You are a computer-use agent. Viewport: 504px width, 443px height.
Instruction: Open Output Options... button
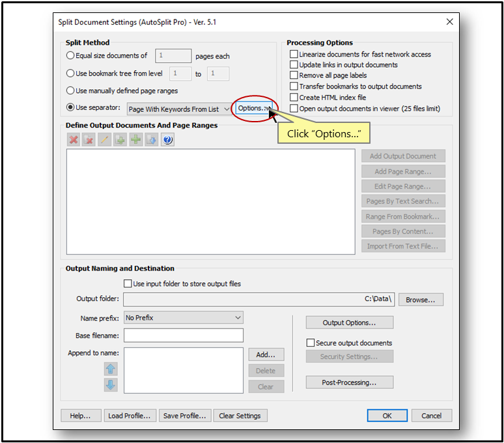350,322
